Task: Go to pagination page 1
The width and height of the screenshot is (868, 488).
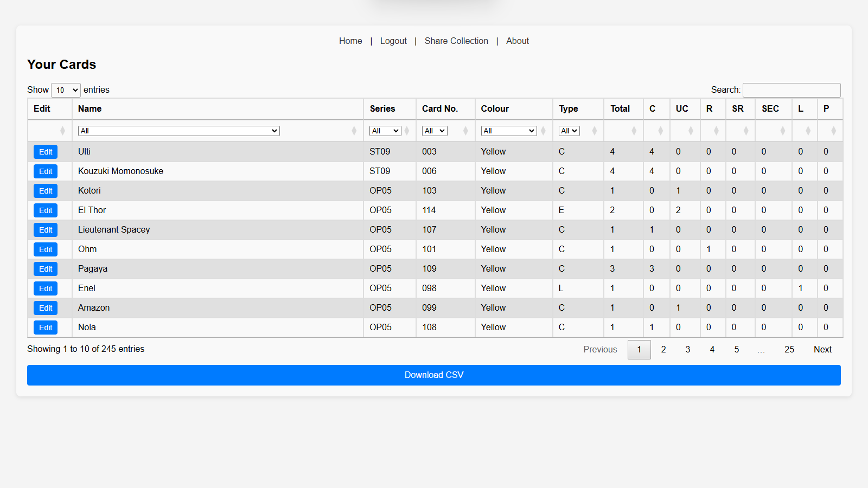Action: coord(639,350)
